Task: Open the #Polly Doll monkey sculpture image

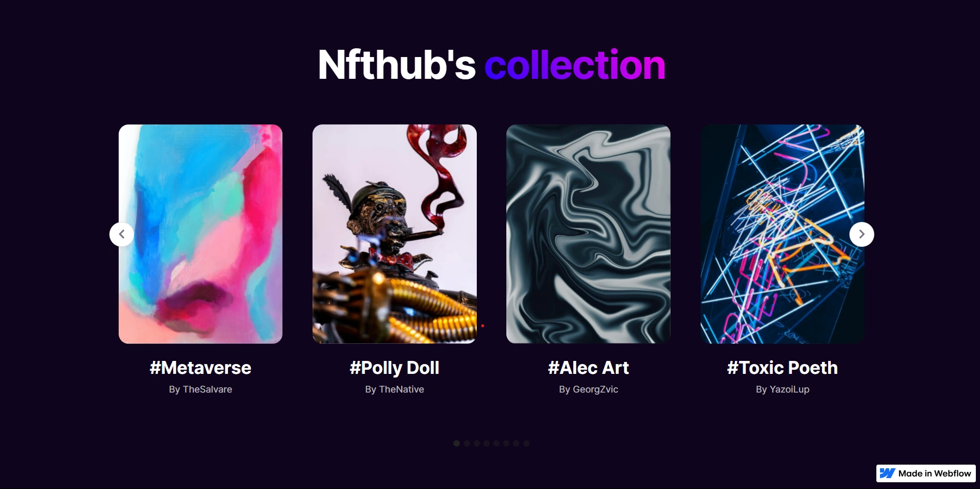Action: 394,234
